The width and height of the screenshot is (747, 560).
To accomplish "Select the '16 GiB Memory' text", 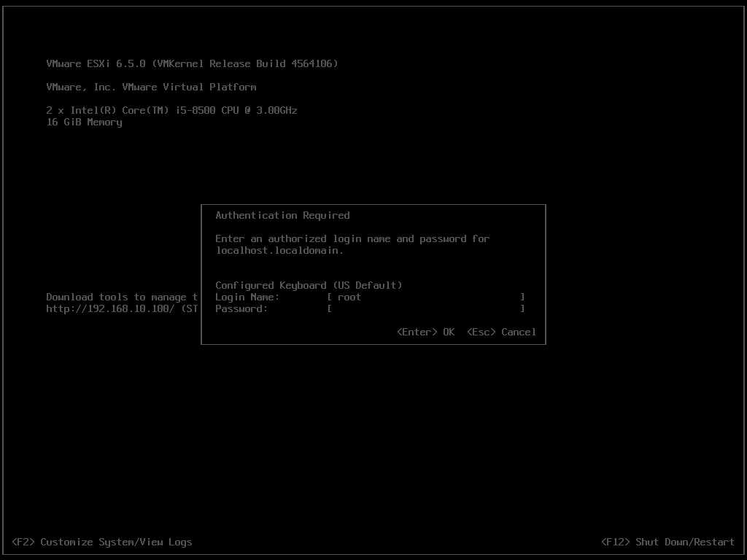I will 84,122.
